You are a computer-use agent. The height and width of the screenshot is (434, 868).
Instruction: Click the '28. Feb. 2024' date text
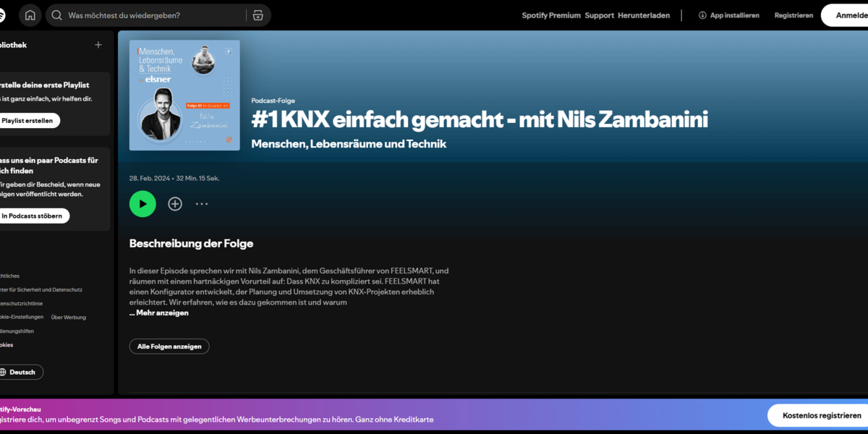[x=150, y=178]
